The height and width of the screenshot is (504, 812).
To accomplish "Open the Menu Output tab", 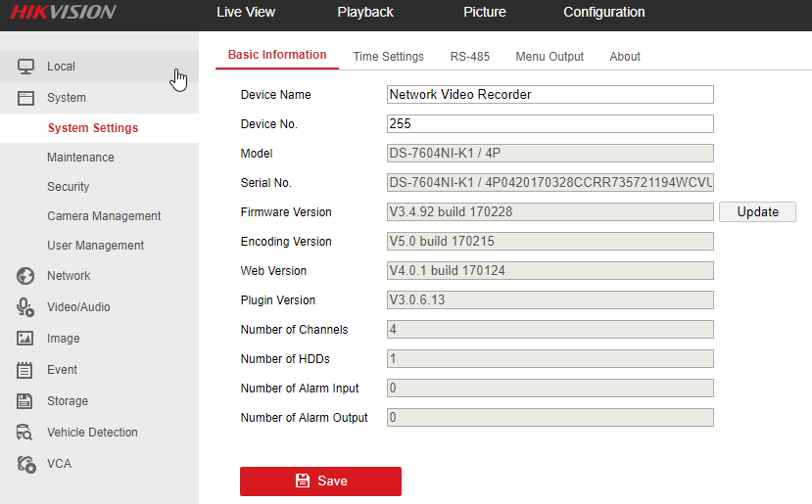I will coord(549,57).
